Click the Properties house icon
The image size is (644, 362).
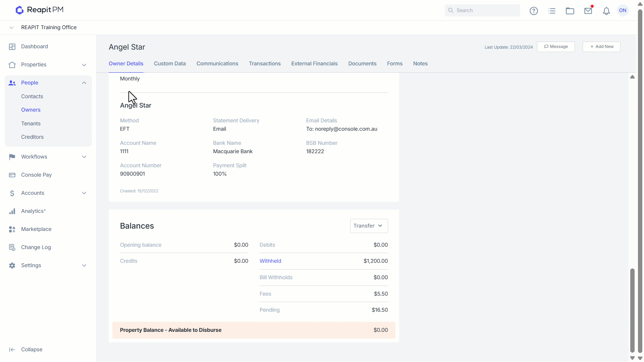click(x=12, y=65)
